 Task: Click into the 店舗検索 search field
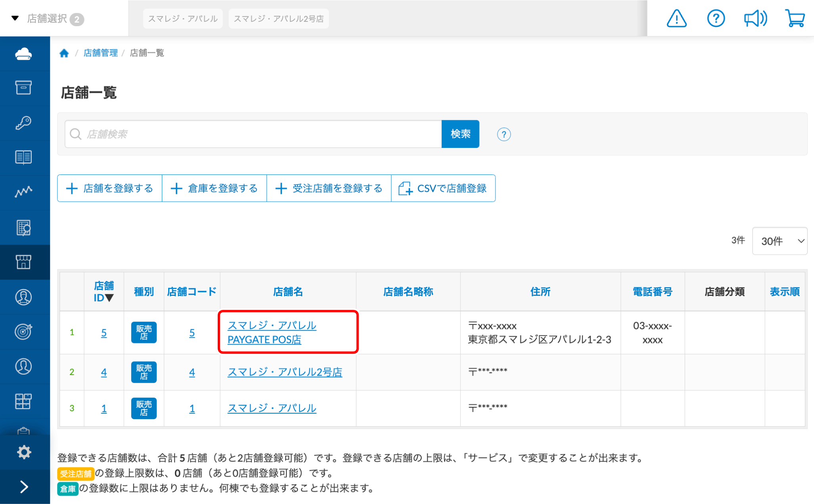[253, 134]
